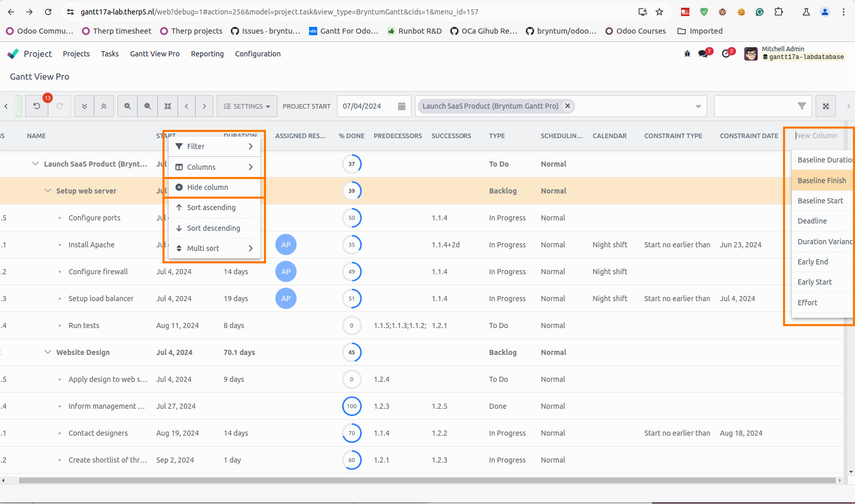Collapse the Website Design task group
The width and height of the screenshot is (855, 504).
(48, 352)
